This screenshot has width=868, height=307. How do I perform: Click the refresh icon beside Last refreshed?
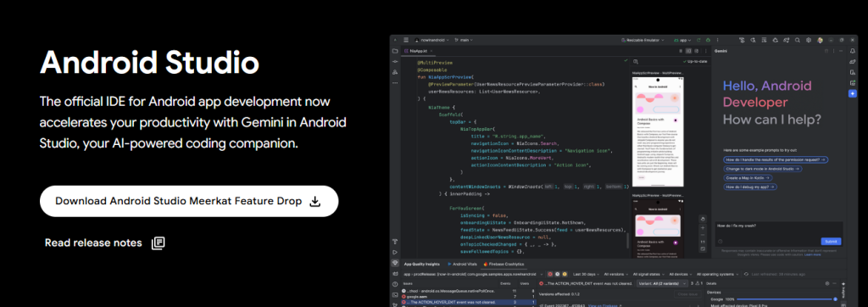pyautogui.click(x=746, y=274)
